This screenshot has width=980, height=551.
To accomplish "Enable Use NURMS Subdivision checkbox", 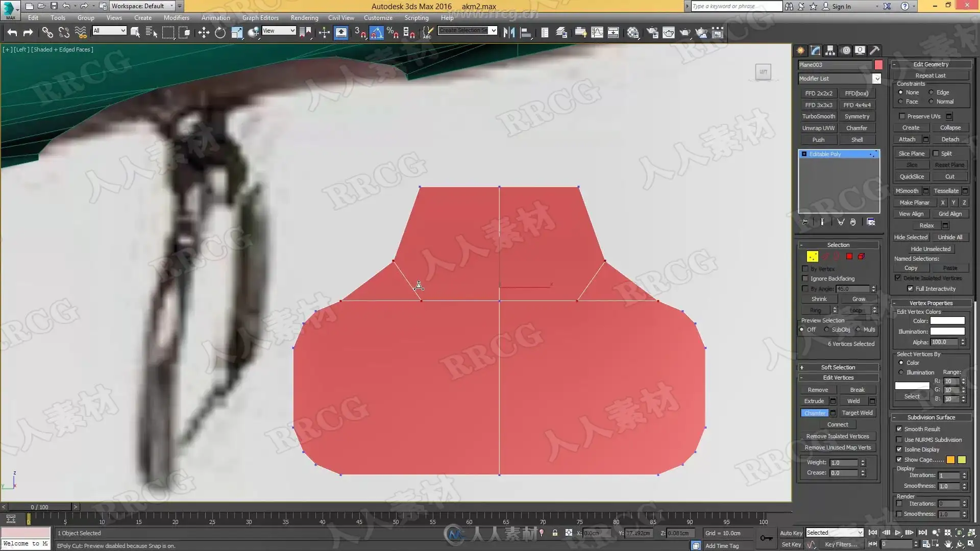I will point(899,440).
